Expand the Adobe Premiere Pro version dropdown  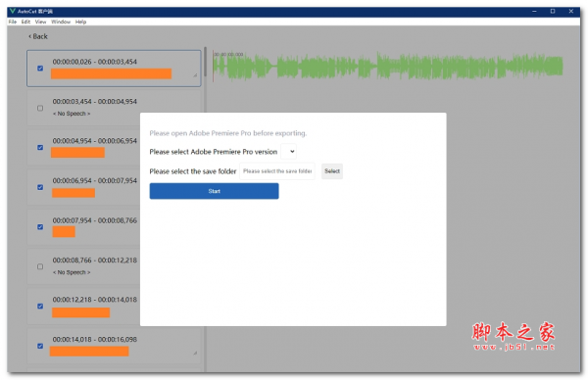288,152
